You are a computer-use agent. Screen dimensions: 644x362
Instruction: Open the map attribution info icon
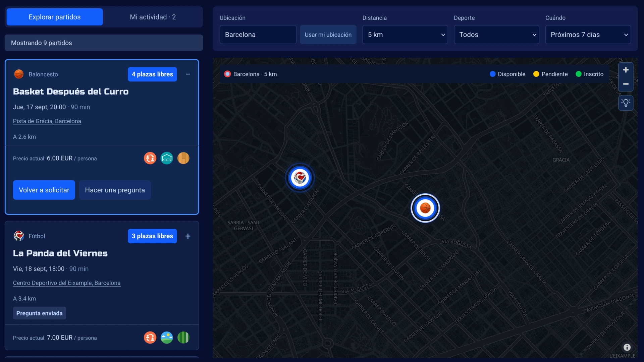(627, 347)
